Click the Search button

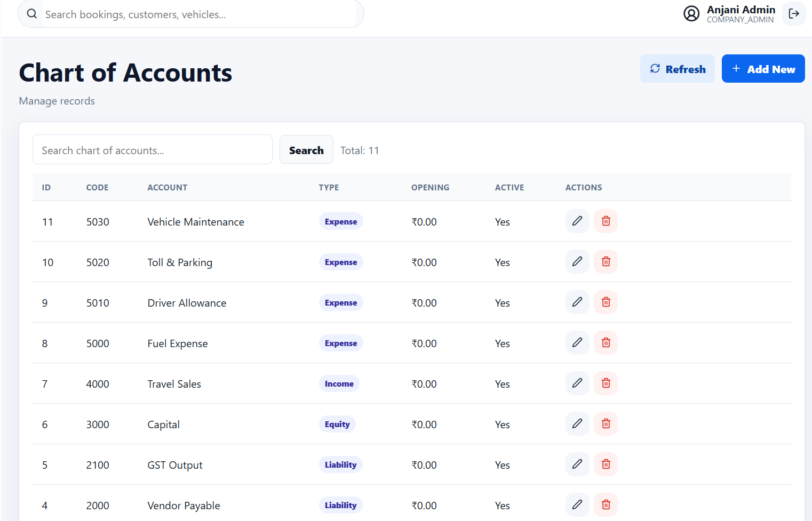click(x=306, y=150)
